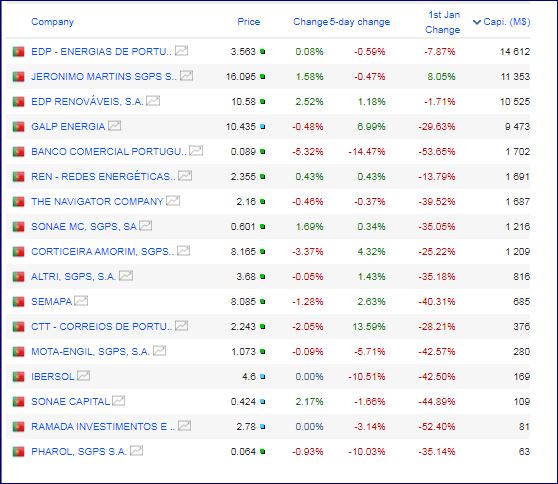This screenshot has height=484, width=558.
Task: Select capitalization value 9 473
Action: (x=517, y=126)
